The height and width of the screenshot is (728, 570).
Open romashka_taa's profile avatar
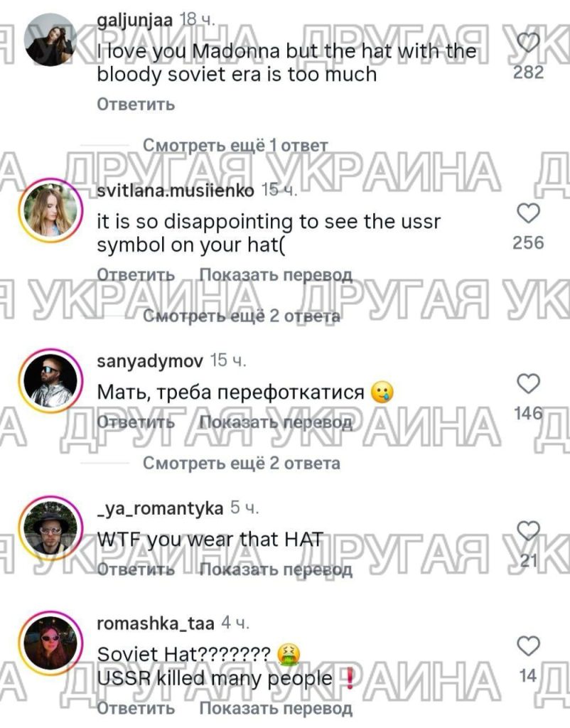click(50, 643)
